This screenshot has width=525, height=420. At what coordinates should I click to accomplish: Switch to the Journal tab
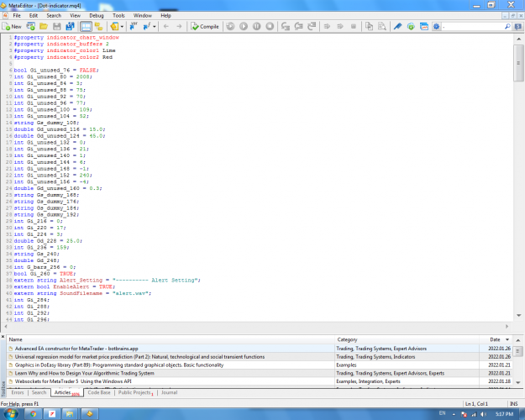[170, 392]
